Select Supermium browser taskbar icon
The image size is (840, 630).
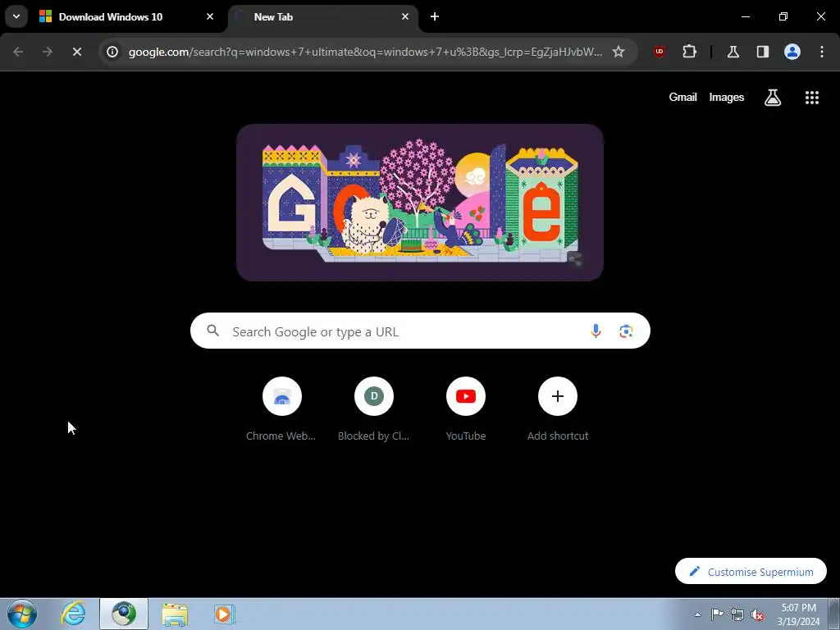coord(124,614)
